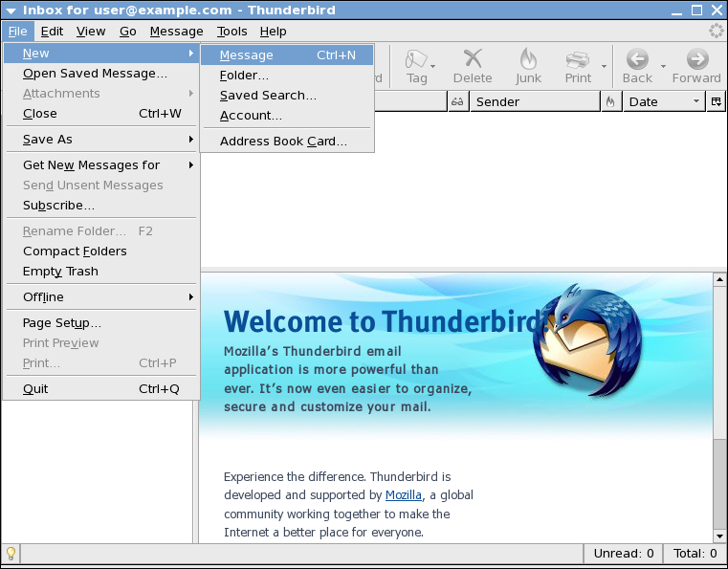Open the File menu
The height and width of the screenshot is (569, 728).
[17, 32]
